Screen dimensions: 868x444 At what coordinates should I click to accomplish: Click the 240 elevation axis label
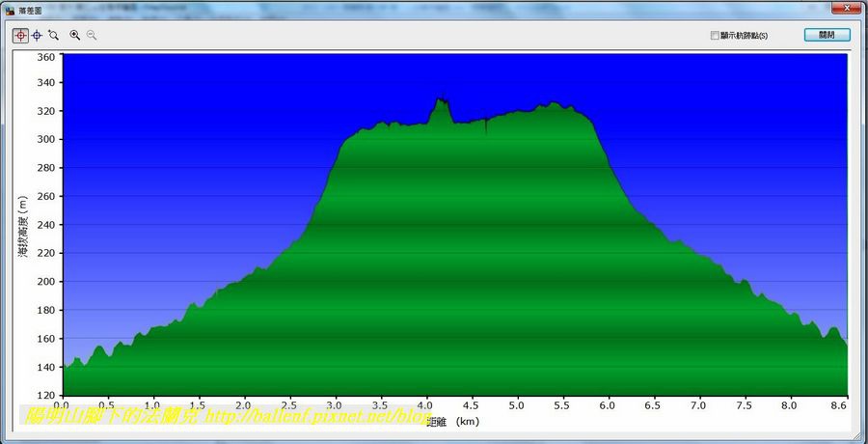click(x=45, y=225)
